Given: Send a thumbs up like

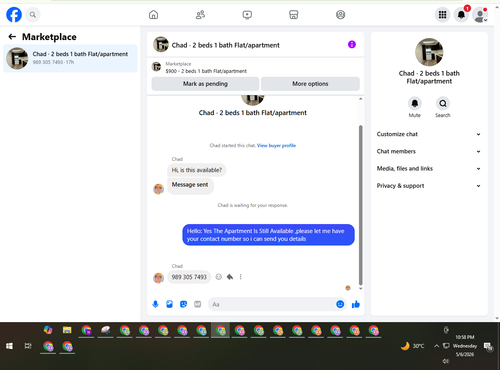Looking at the screenshot, I should 356,304.
